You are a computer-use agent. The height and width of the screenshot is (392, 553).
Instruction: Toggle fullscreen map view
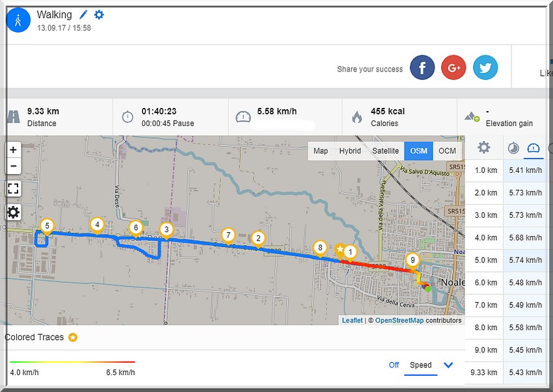[13, 189]
